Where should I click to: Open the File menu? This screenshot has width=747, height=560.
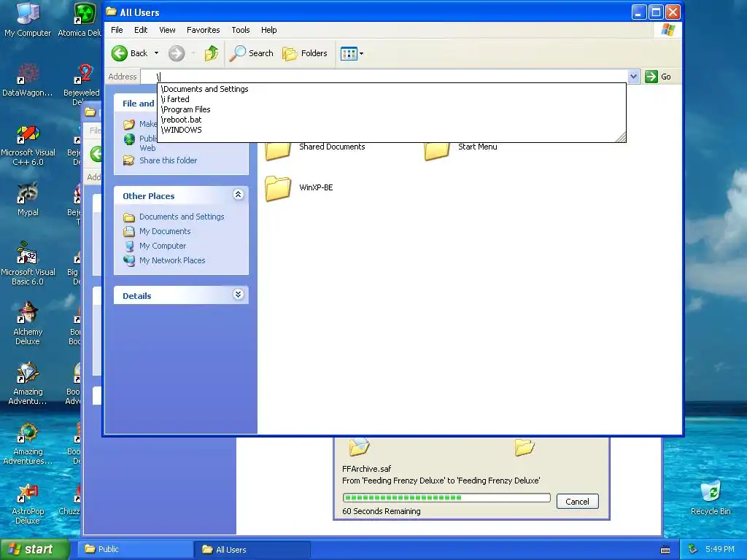pos(117,30)
